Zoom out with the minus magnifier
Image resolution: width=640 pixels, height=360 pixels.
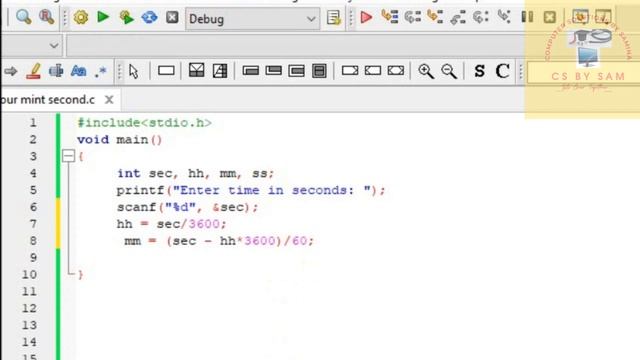click(449, 71)
